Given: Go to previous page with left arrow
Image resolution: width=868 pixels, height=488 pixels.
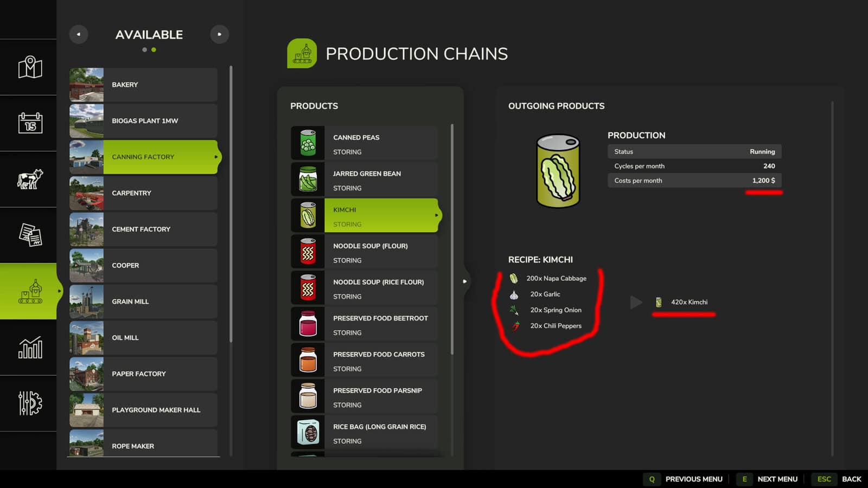Looking at the screenshot, I should [x=79, y=34].
